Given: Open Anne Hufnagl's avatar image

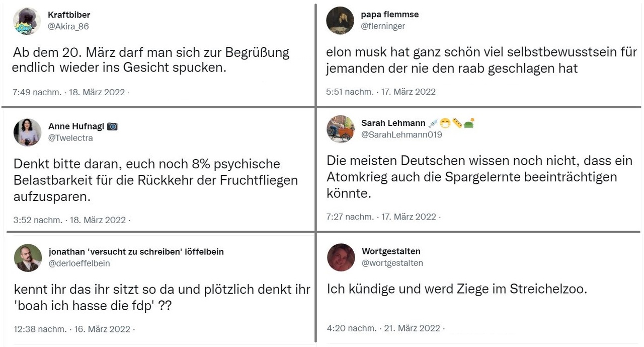Looking at the screenshot, I should tap(27, 132).
